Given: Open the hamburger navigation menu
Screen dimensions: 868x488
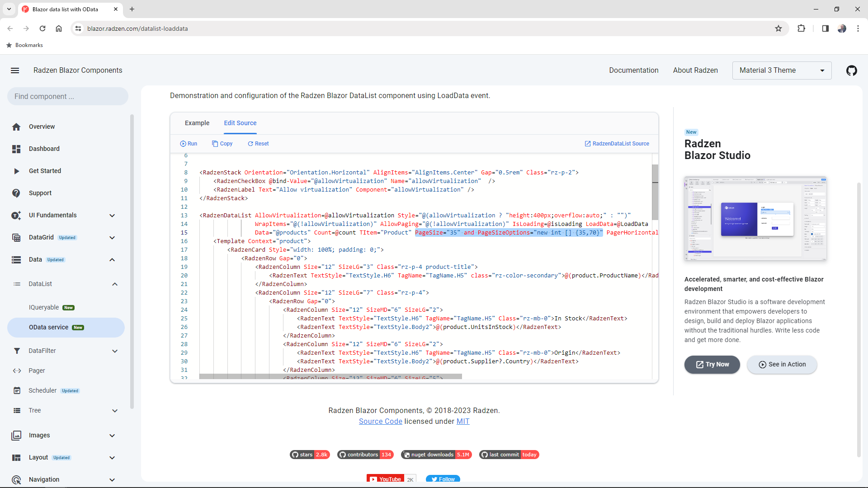Looking at the screenshot, I should coord(15,70).
